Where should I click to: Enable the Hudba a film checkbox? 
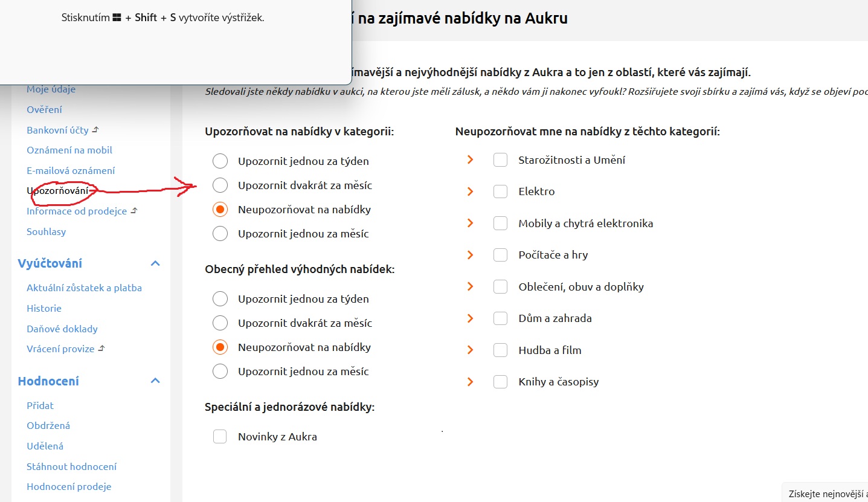500,350
